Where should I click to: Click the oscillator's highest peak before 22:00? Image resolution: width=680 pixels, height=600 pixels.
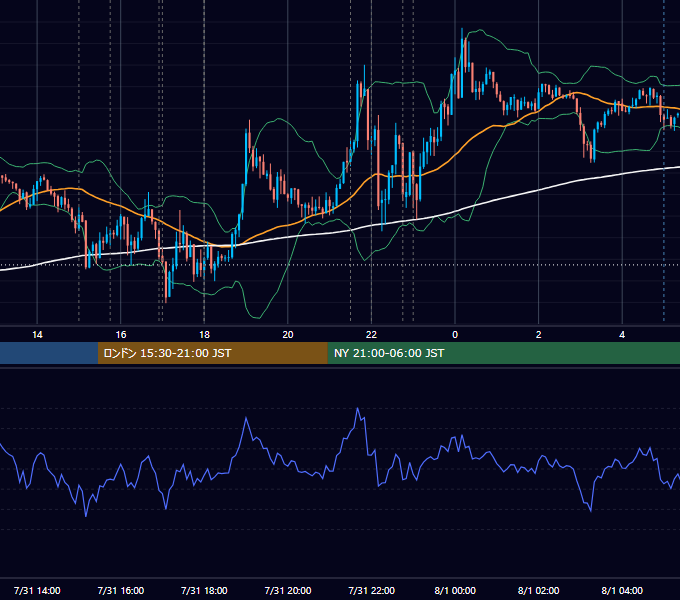357,408
